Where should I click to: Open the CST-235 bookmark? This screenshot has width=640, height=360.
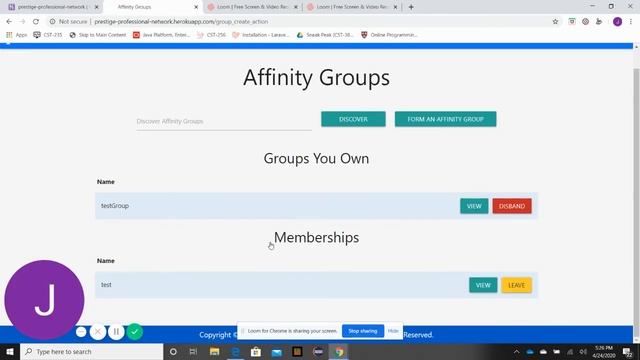coord(48,35)
